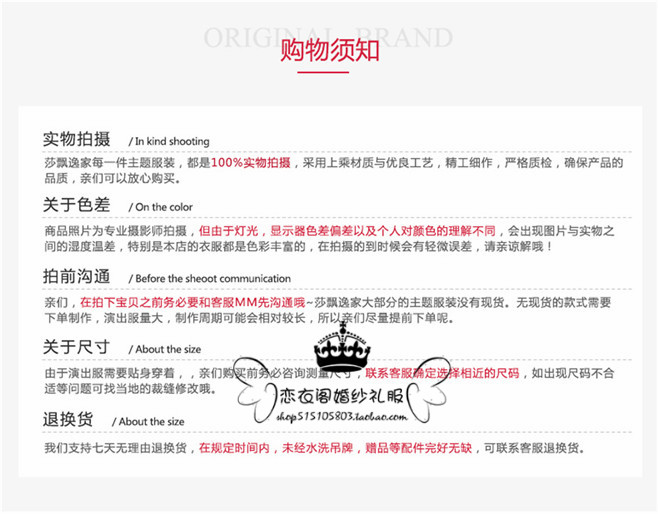Select the 关于尺寸 section heading

click(76, 347)
